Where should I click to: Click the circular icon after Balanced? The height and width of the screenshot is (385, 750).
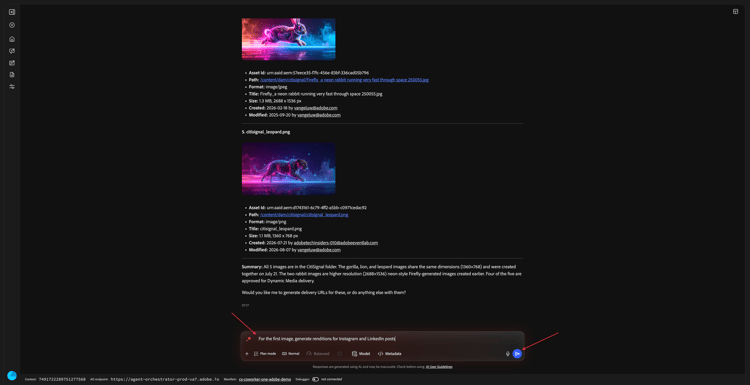pyautogui.click(x=340, y=354)
